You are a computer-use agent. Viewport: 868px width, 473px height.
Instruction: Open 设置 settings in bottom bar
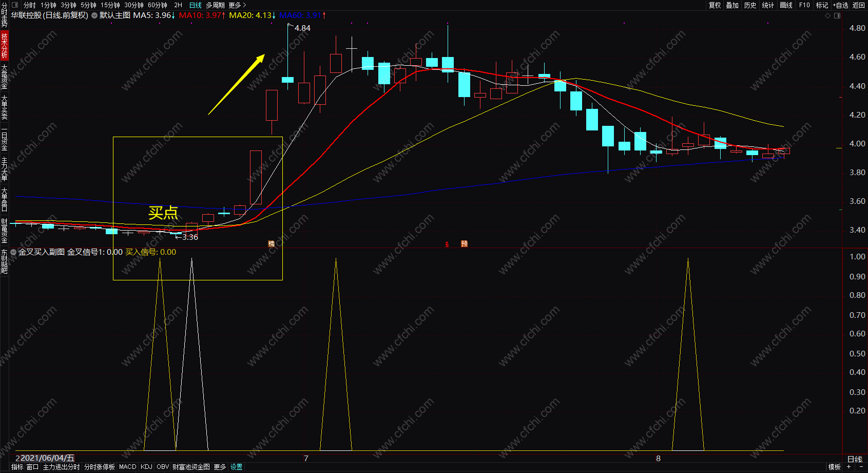tap(236, 467)
